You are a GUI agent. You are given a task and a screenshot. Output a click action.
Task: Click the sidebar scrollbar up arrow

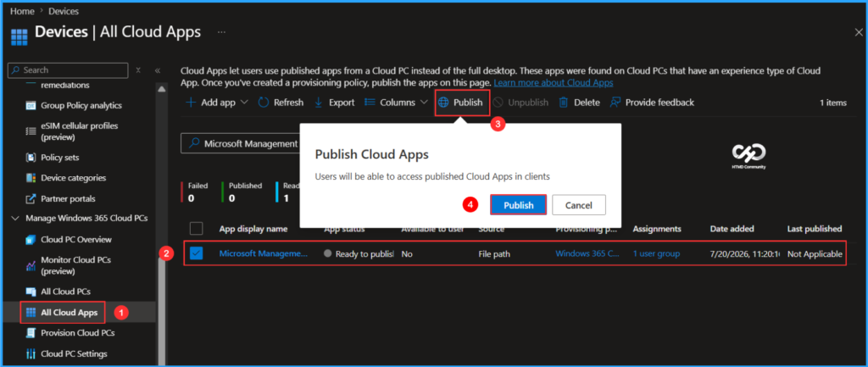(x=162, y=88)
